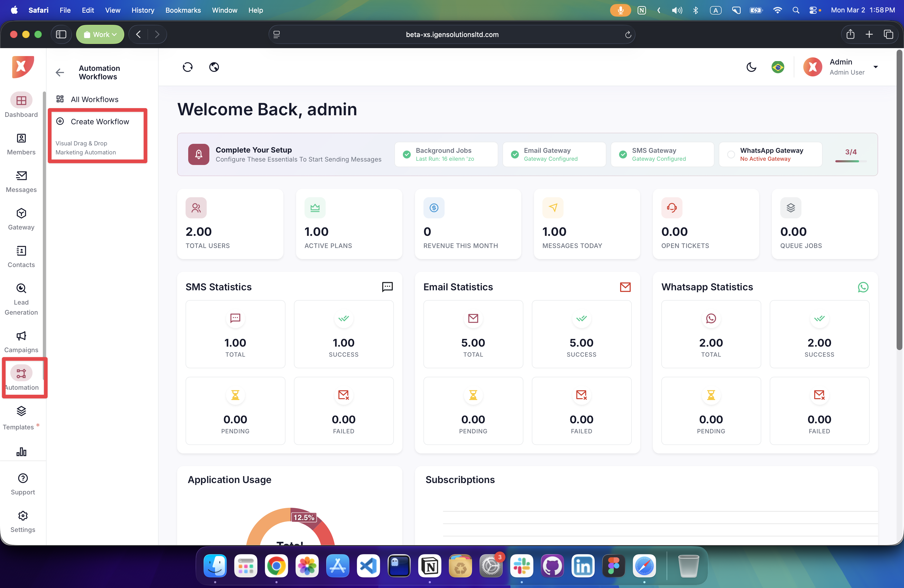Select All Workflows menu item
The height and width of the screenshot is (588, 904).
[x=95, y=99]
